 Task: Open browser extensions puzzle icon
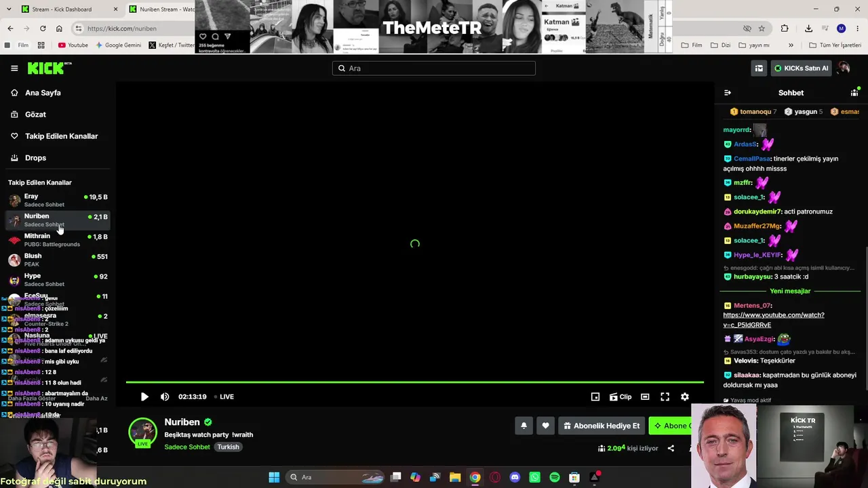click(785, 28)
